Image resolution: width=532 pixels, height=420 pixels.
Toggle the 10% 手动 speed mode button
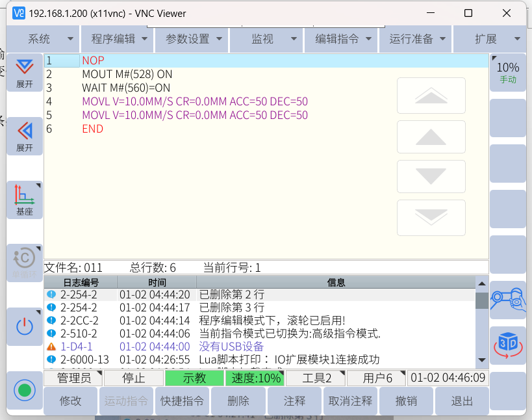click(x=507, y=72)
